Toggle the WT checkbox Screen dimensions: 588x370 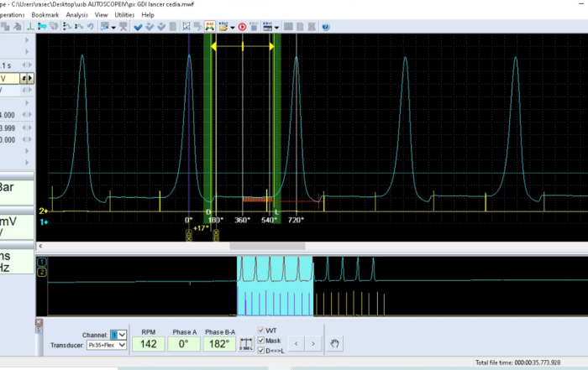pyautogui.click(x=260, y=331)
